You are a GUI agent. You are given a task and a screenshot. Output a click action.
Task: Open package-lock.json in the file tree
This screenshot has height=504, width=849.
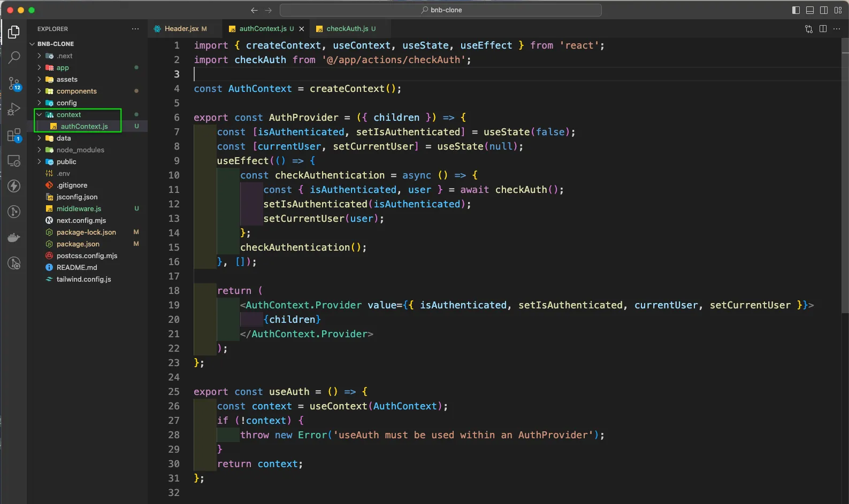86,232
